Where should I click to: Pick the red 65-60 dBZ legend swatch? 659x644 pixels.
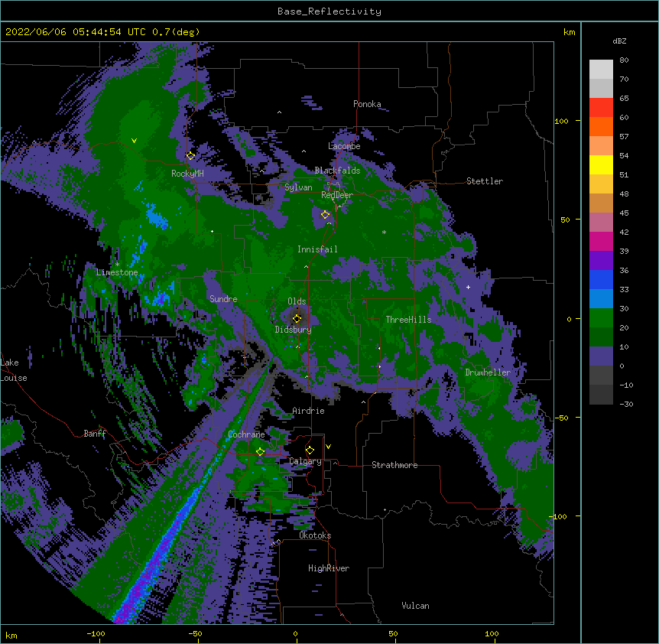(x=601, y=108)
